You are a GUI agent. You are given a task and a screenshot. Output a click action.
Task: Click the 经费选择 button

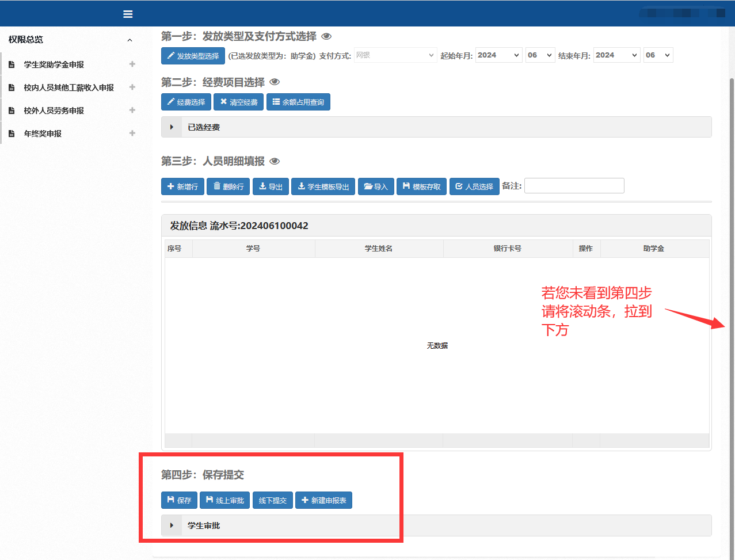pos(186,102)
